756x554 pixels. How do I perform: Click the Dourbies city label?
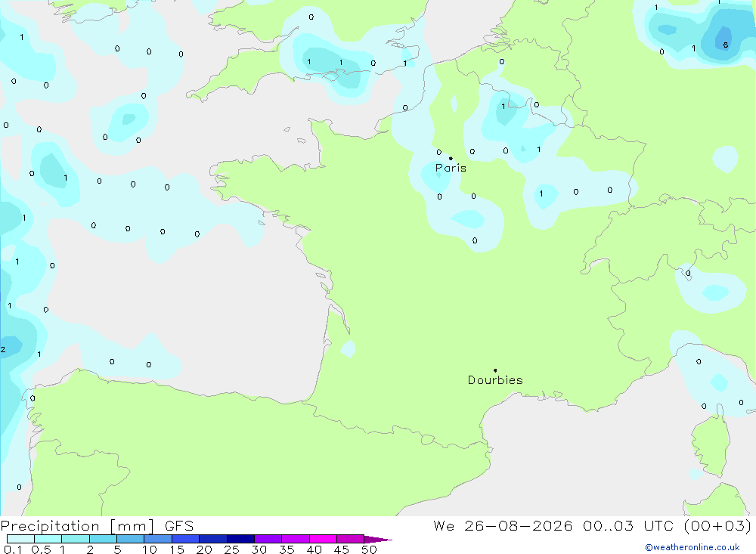click(495, 380)
